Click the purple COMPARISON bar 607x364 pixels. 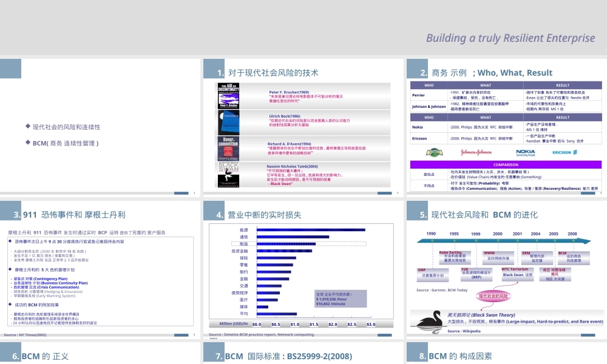point(506,165)
